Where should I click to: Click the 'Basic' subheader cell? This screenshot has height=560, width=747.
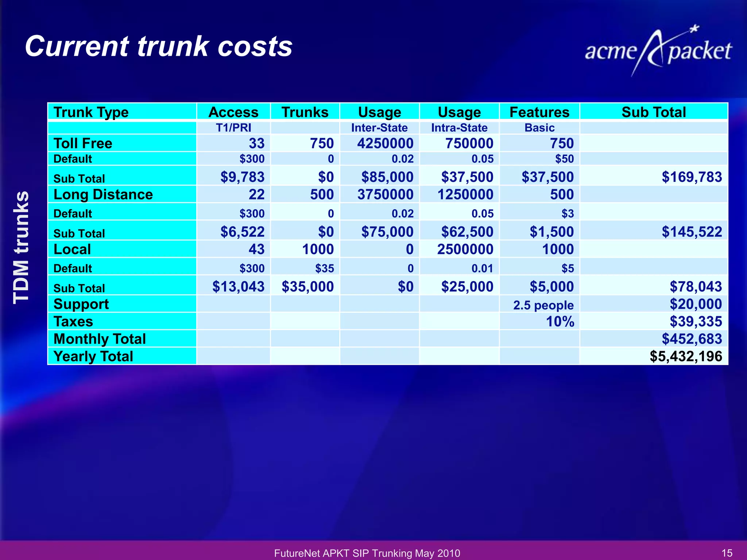click(539, 128)
